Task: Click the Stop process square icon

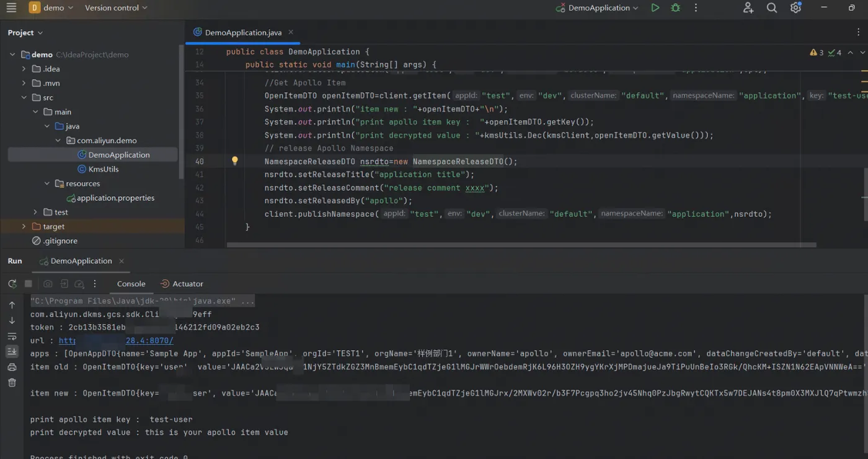Action: (28, 284)
